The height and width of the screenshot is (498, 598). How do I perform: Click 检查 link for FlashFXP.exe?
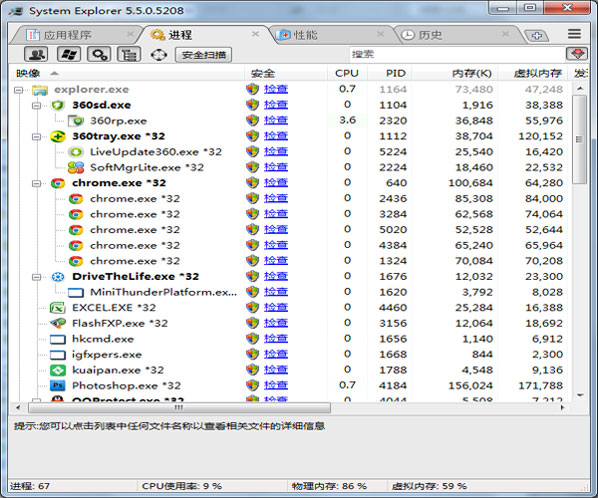pyautogui.click(x=276, y=323)
